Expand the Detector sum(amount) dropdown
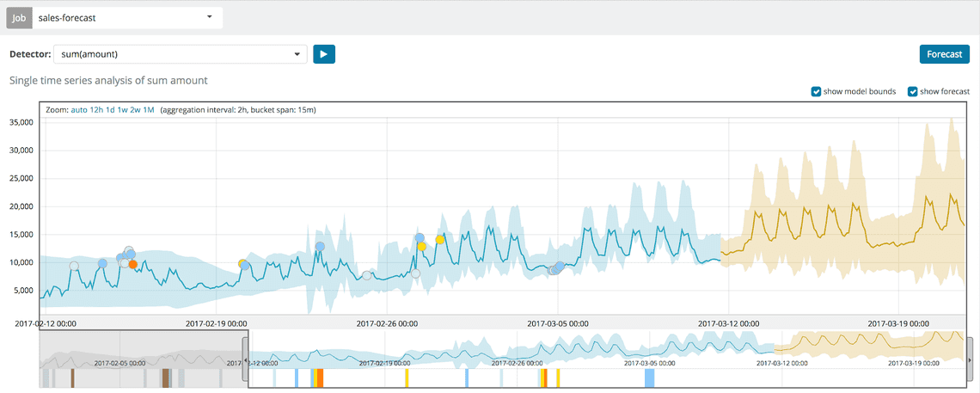The width and height of the screenshot is (980, 393). 180,54
